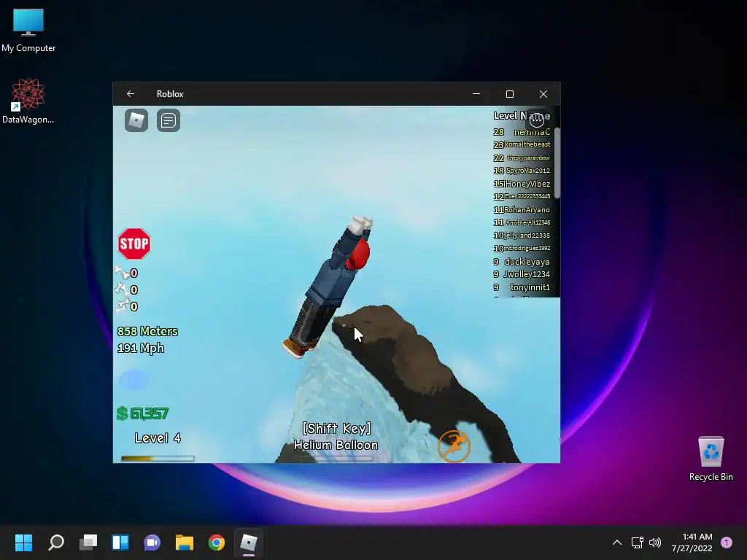Screen dimensions: 747x560
Task: Click the $61,357 money display
Action: click(142, 413)
